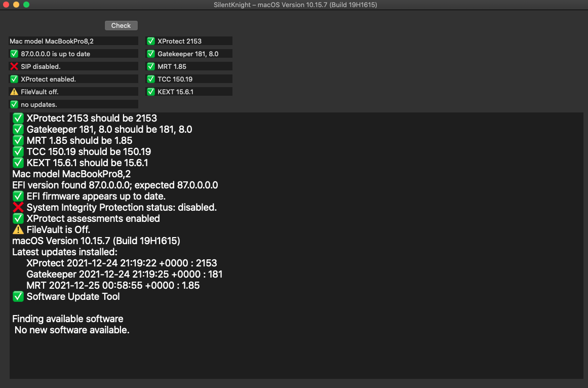Image resolution: width=588 pixels, height=388 pixels.
Task: Click green checkmark beside 'no updates.'
Action: coord(14,104)
